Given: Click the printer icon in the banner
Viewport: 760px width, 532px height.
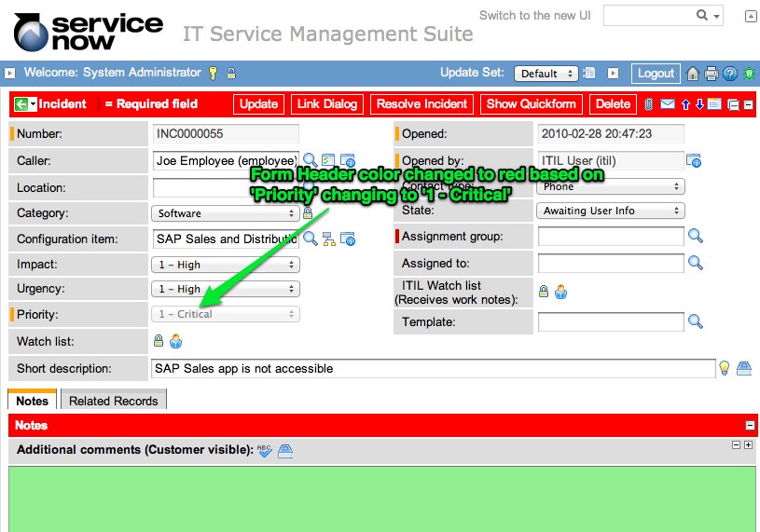Looking at the screenshot, I should 712,74.
